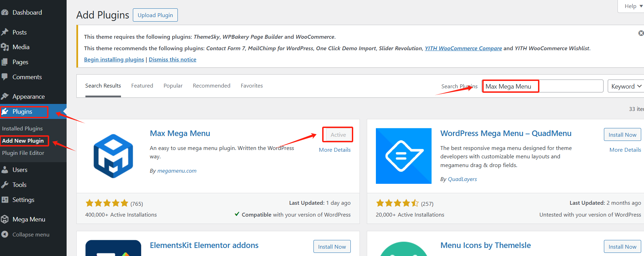This screenshot has height=256, width=644.
Task: Click Dismiss this notice link
Action: (173, 60)
